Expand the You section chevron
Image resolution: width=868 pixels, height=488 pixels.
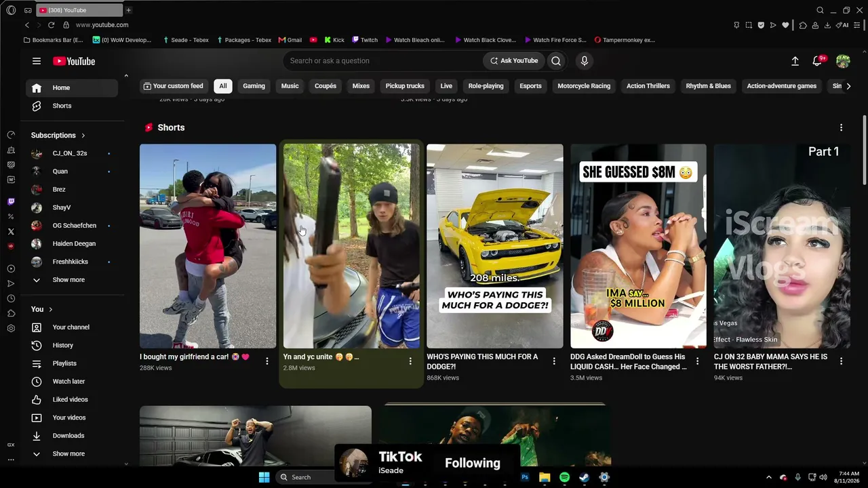(x=50, y=310)
